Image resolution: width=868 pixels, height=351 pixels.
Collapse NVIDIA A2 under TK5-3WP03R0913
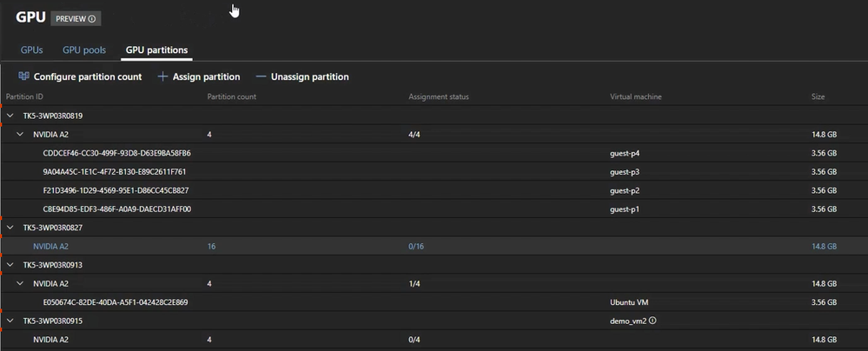20,283
